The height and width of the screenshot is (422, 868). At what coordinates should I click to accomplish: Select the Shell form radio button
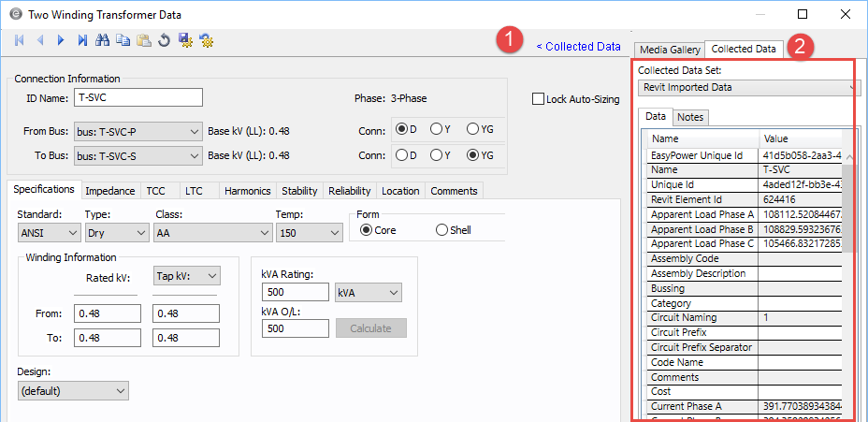(441, 230)
